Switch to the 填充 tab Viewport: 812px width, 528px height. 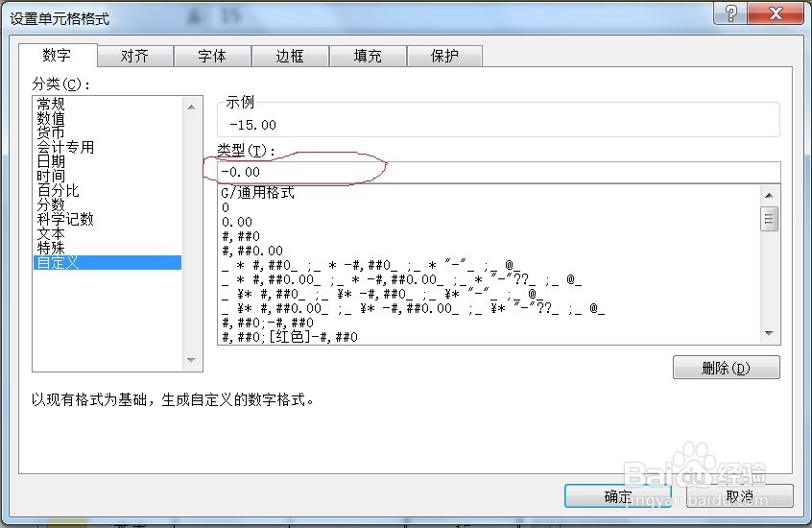click(x=368, y=56)
